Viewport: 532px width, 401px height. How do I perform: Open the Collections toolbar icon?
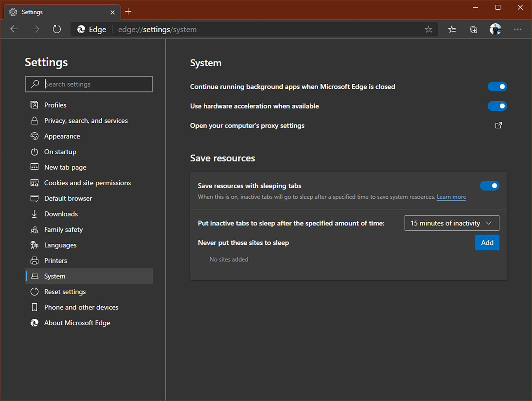473,29
